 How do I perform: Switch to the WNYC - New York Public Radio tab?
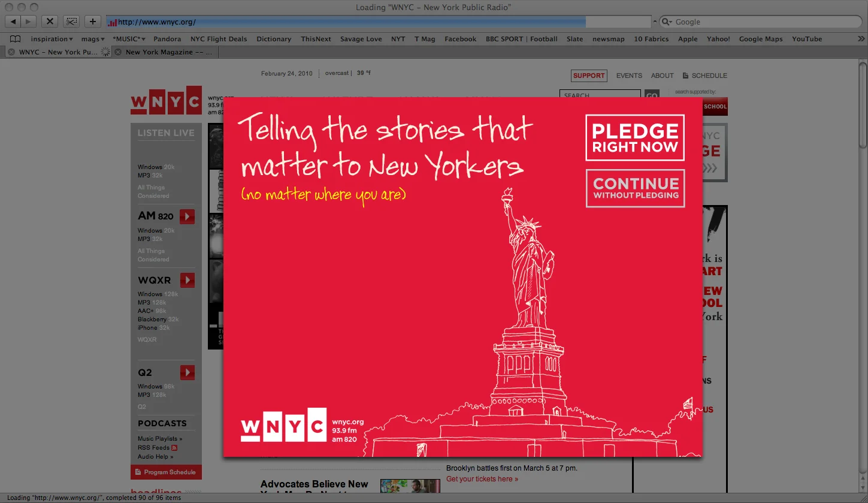coord(58,52)
